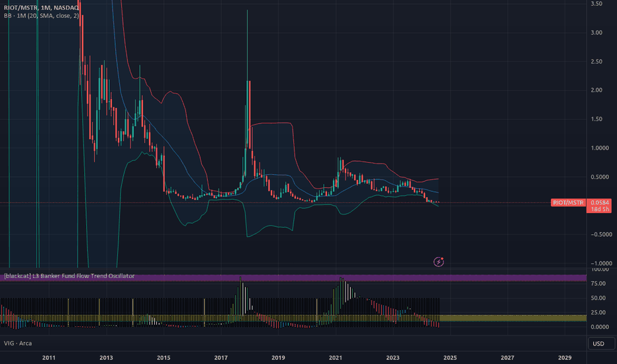Click the blackcat L3 Banker Fund Flow Trend Oscillator label

(x=70, y=276)
